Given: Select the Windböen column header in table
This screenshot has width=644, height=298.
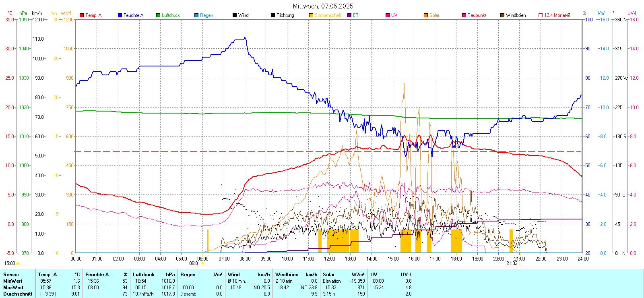Looking at the screenshot, I should click(287, 275).
